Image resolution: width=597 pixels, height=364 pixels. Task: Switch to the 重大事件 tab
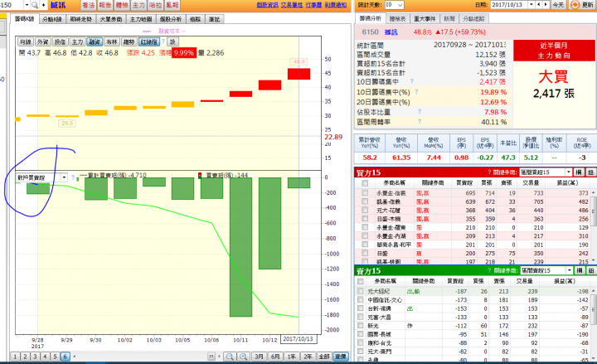425,19
